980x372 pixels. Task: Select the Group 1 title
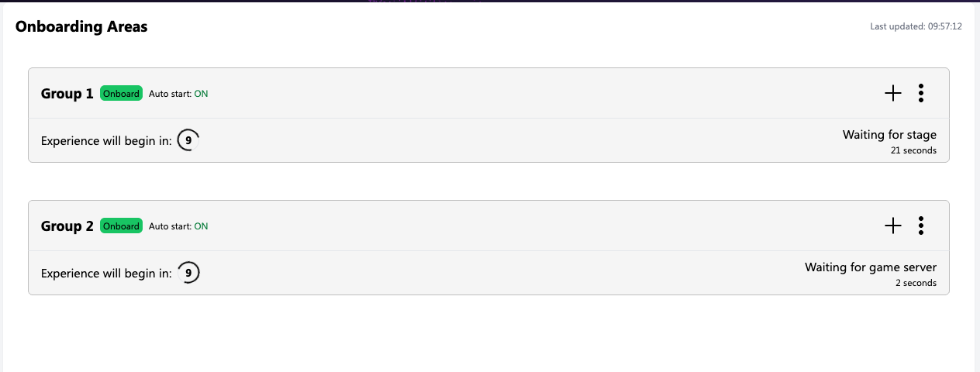(67, 94)
